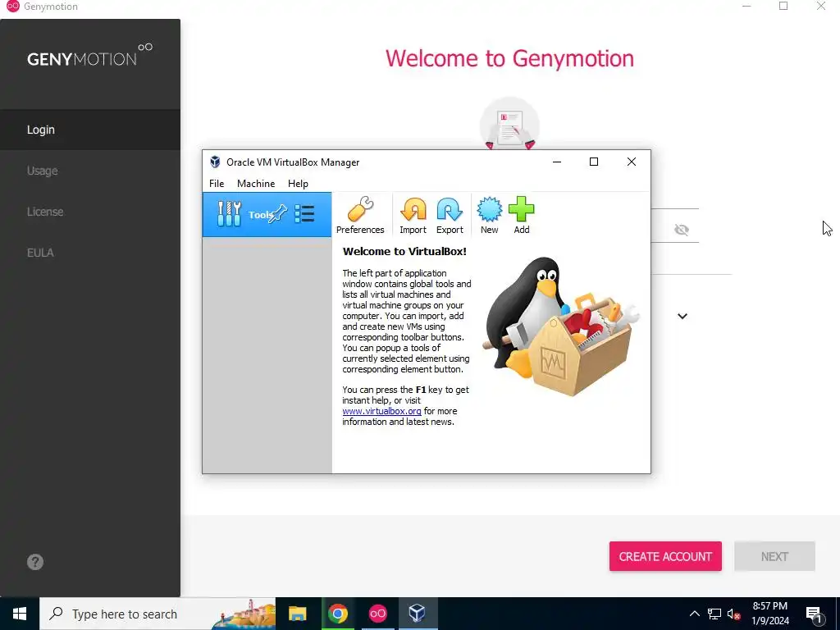
Task: Click the CREATE ACCOUNT button
Action: tap(665, 556)
